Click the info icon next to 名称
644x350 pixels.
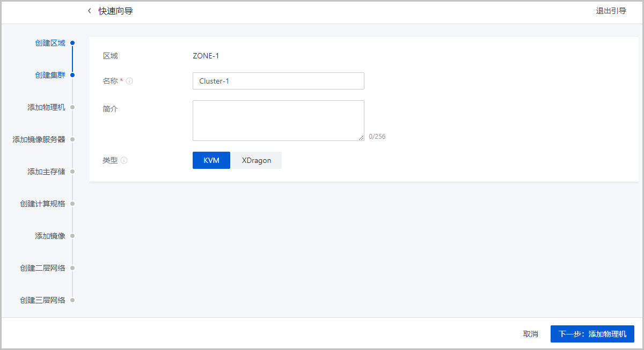[129, 81]
